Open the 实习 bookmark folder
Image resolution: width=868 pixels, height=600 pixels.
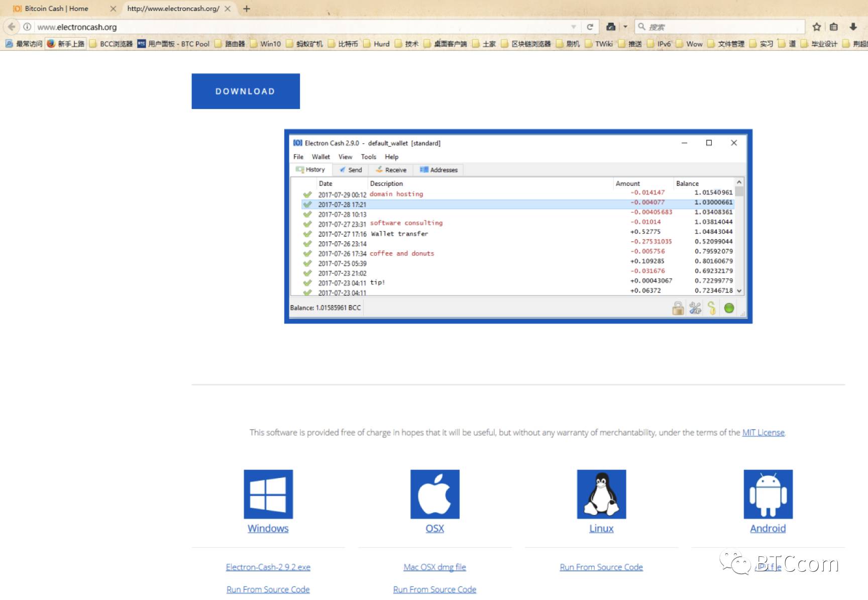click(x=762, y=44)
